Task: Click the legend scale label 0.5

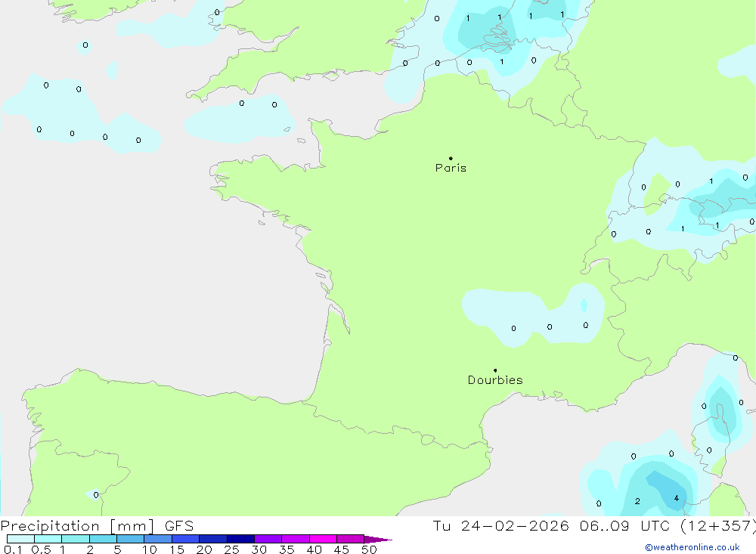Action: tap(41, 549)
